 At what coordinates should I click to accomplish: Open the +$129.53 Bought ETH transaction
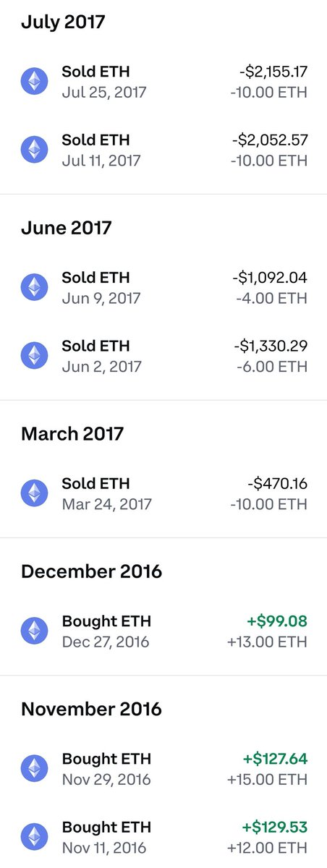[x=163, y=837]
